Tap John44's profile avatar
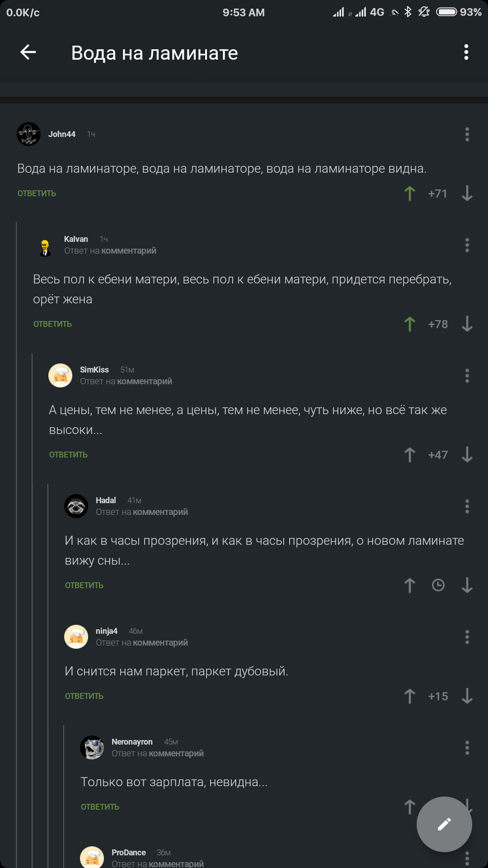This screenshot has height=868, width=488. [28, 134]
